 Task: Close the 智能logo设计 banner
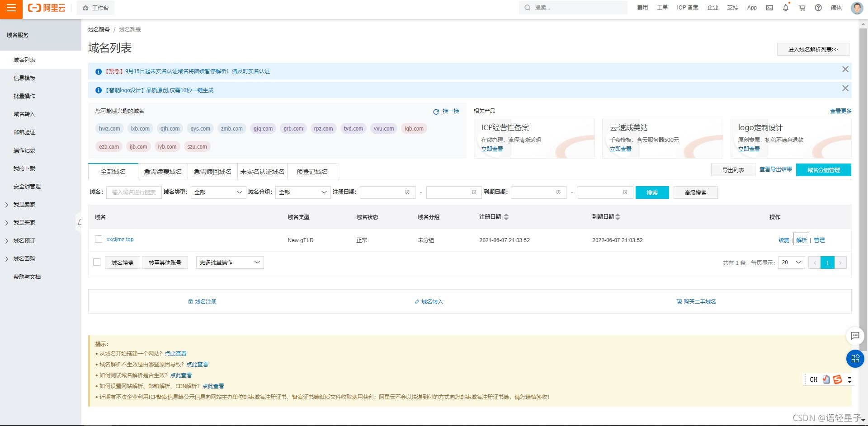pyautogui.click(x=845, y=88)
